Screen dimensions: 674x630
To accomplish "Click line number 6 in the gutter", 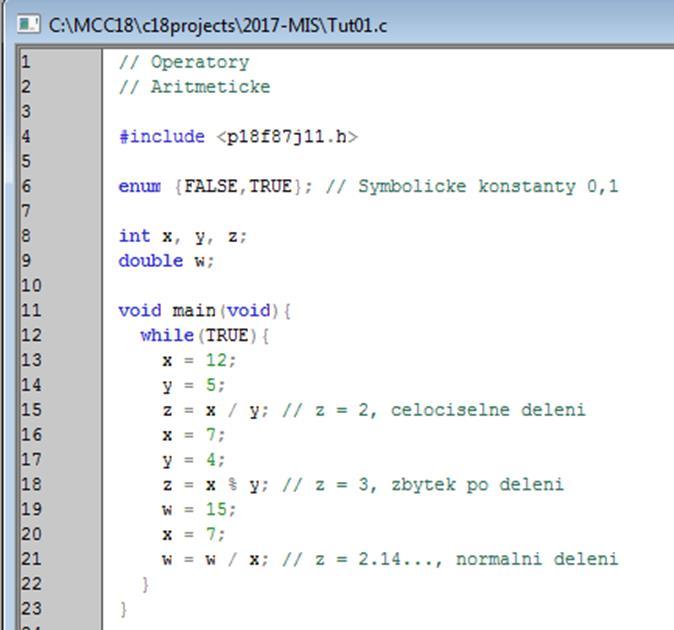I will (x=26, y=187).
